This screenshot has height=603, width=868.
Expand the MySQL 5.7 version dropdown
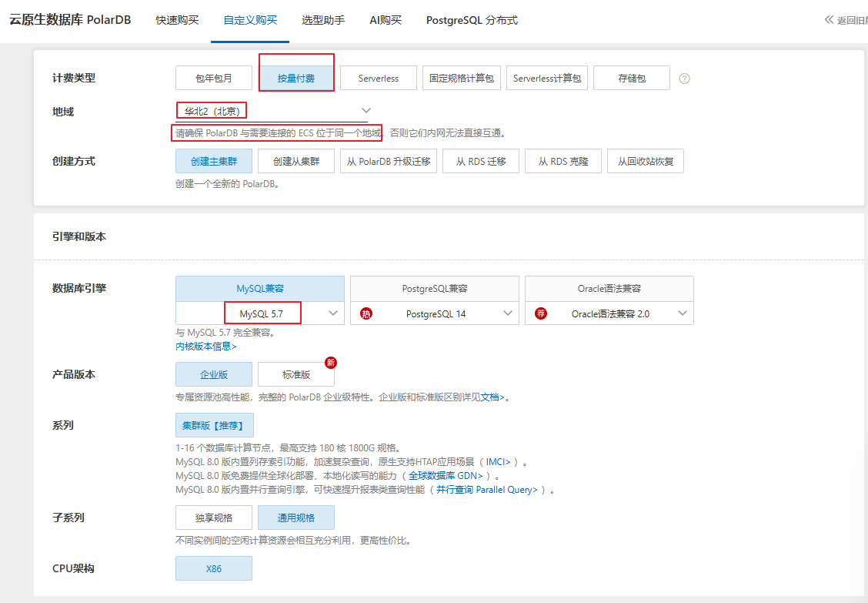tap(332, 313)
